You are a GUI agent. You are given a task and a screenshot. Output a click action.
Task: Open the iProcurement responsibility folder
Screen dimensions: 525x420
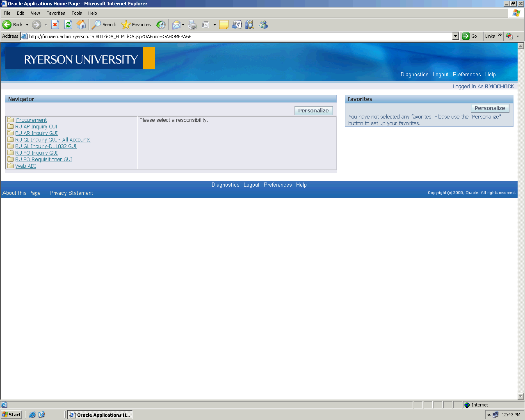pos(31,120)
